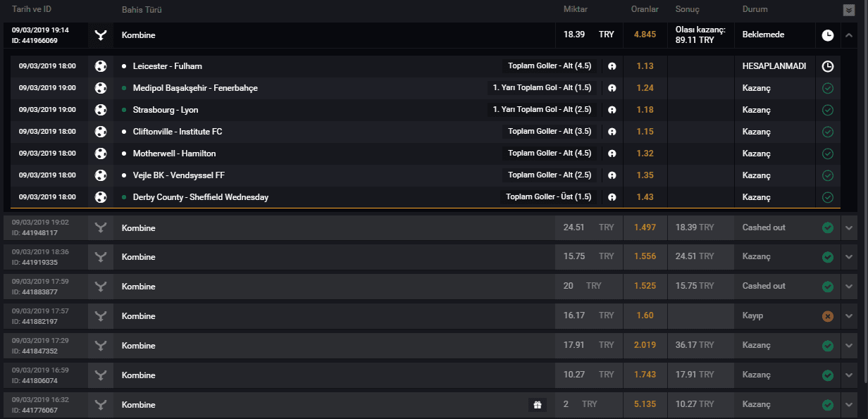
Task: Collapse the open bet 441966069 details
Action: tap(849, 35)
